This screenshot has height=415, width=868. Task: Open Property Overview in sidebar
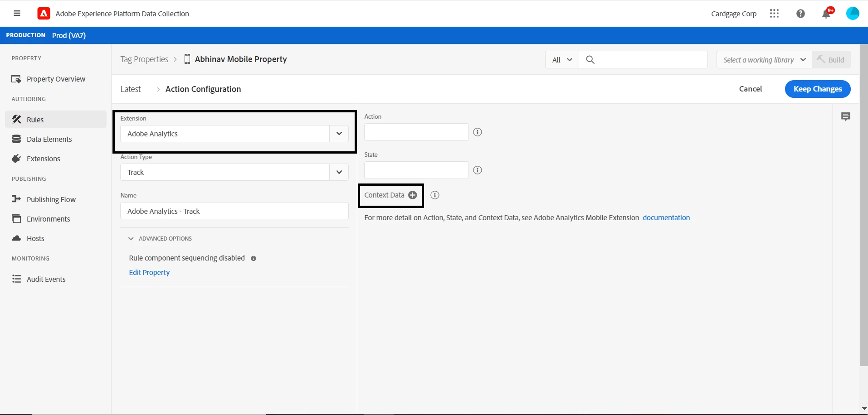coord(56,79)
